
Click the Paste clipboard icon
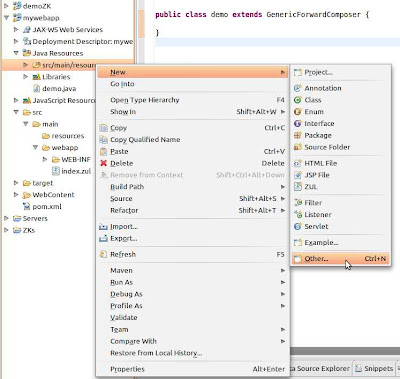(104, 152)
